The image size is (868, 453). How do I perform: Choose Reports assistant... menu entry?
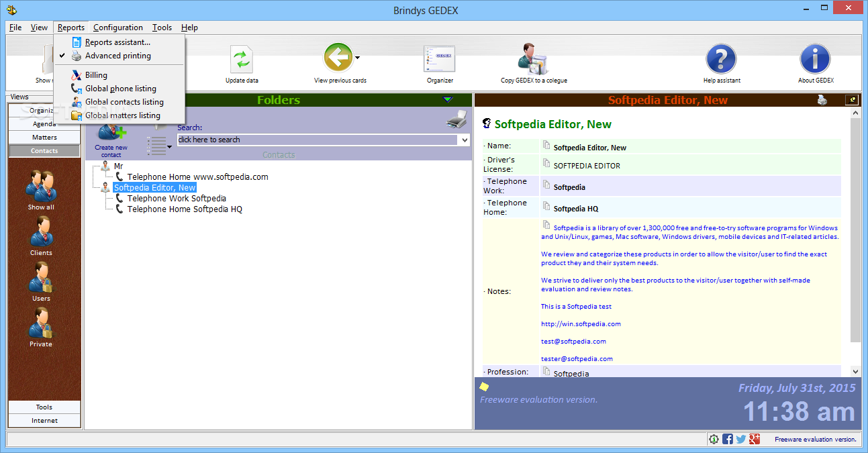pyautogui.click(x=119, y=42)
